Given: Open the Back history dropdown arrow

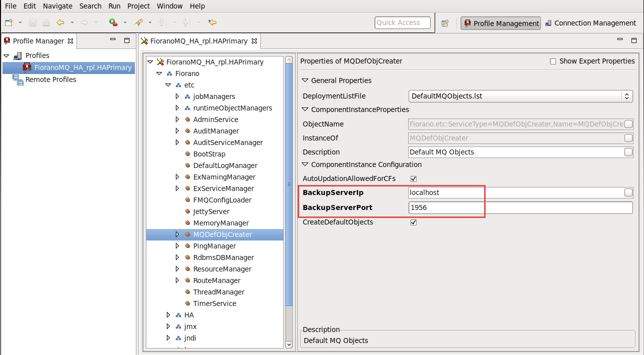Looking at the screenshot, I should pos(72,22).
